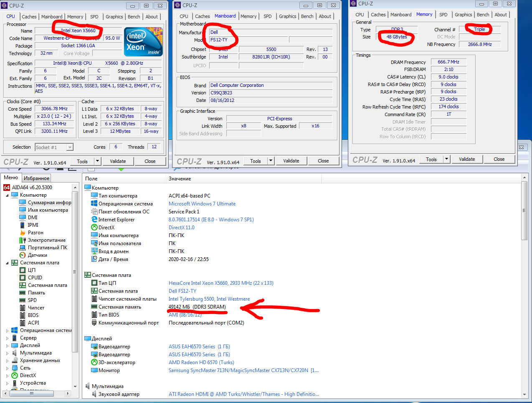Image resolution: width=532 pixels, height=403 pixels.
Task: Click the DirectX icon in the details list
Action: pyautogui.click(x=94, y=228)
